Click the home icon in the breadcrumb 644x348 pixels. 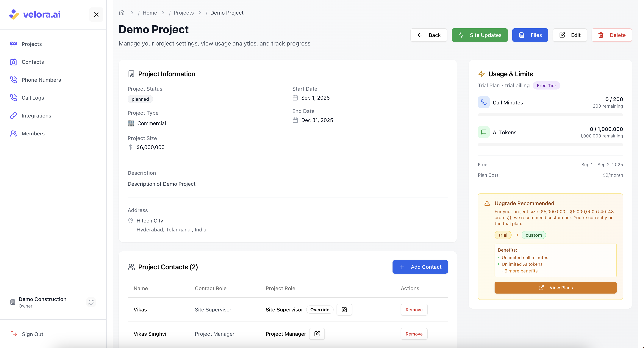point(122,12)
